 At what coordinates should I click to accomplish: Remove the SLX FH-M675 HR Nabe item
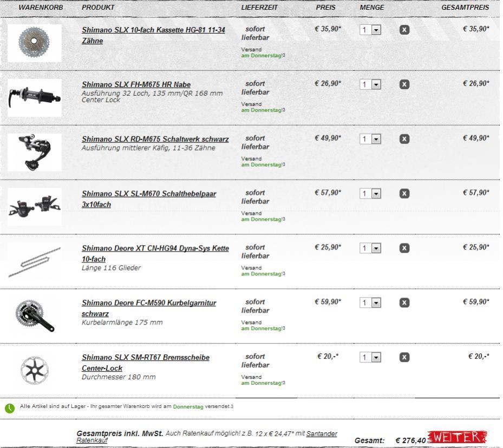click(x=404, y=84)
